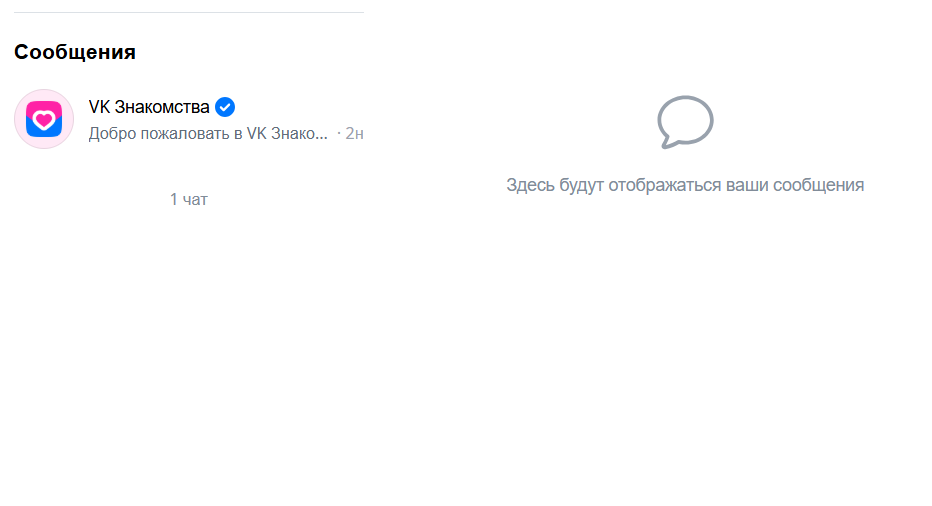Open the VK Знакомства chat avatar
This screenshot has width=932, height=506.
click(x=44, y=119)
